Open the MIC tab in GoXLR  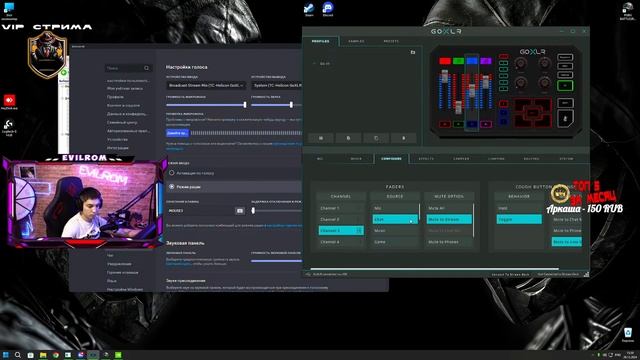point(320,159)
